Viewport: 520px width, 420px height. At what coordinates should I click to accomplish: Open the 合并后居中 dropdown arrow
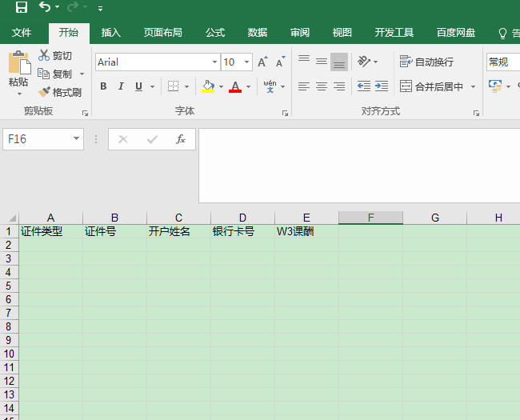[474, 86]
